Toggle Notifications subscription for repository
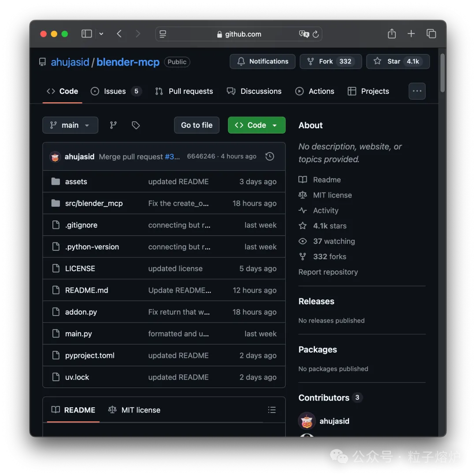This screenshot has width=476, height=476. [x=262, y=61]
